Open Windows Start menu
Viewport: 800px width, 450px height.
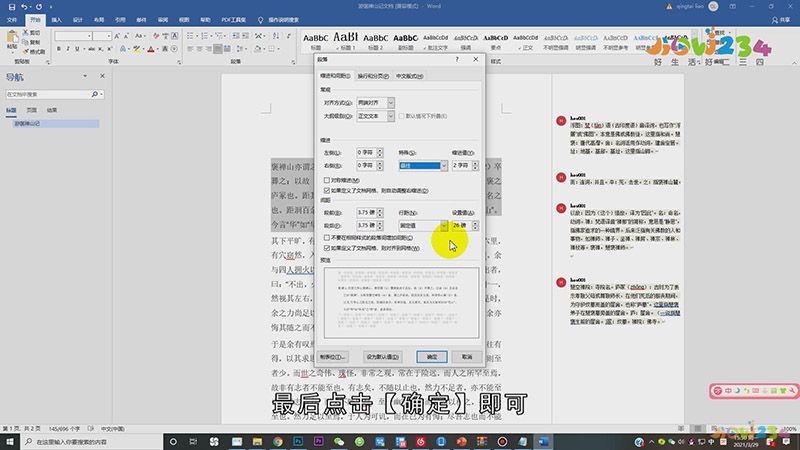click(x=10, y=441)
